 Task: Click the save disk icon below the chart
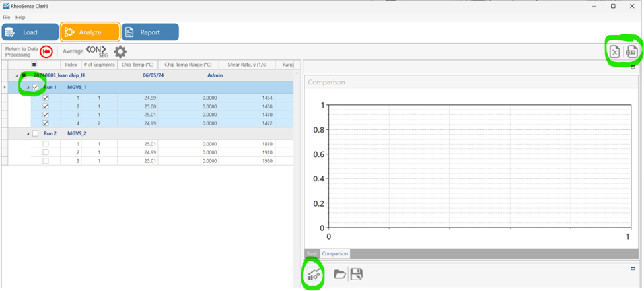click(357, 274)
